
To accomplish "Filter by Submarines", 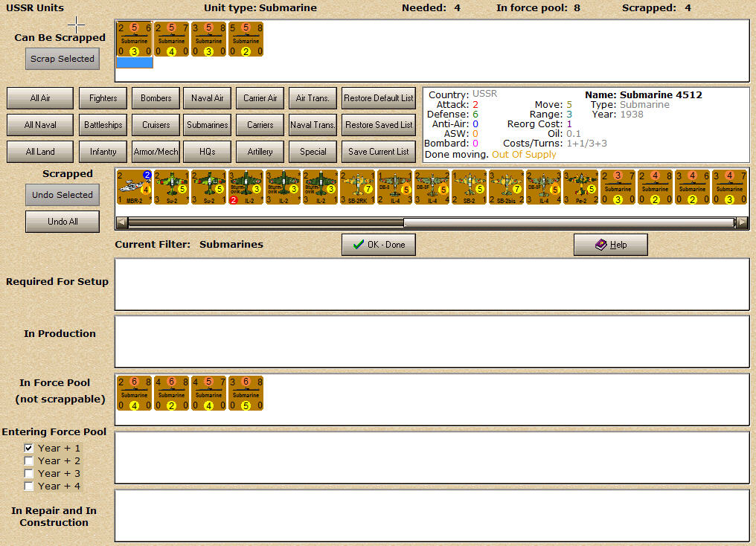I will [x=208, y=125].
